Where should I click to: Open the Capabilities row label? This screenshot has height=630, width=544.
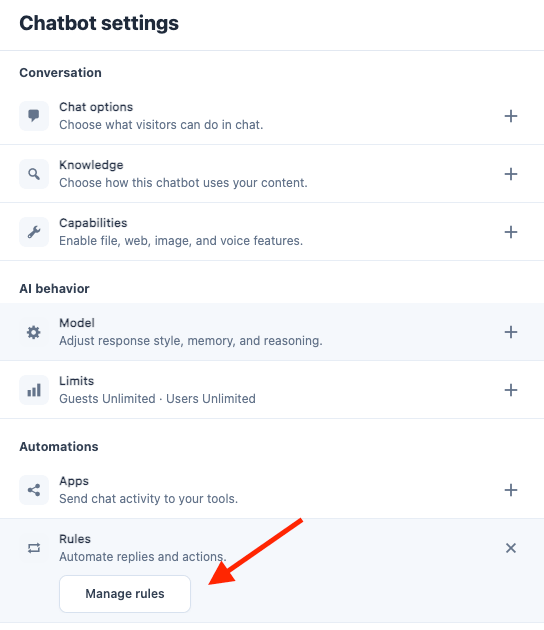93,223
